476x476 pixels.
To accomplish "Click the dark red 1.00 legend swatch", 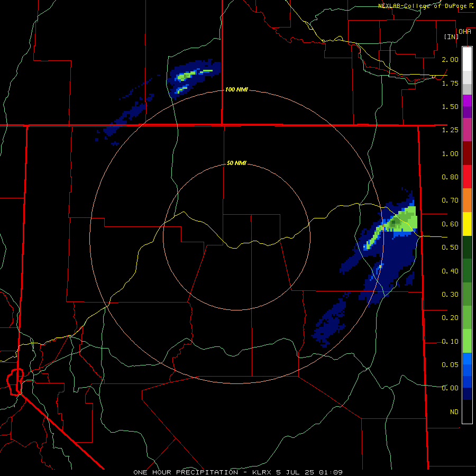I will coord(467,153).
